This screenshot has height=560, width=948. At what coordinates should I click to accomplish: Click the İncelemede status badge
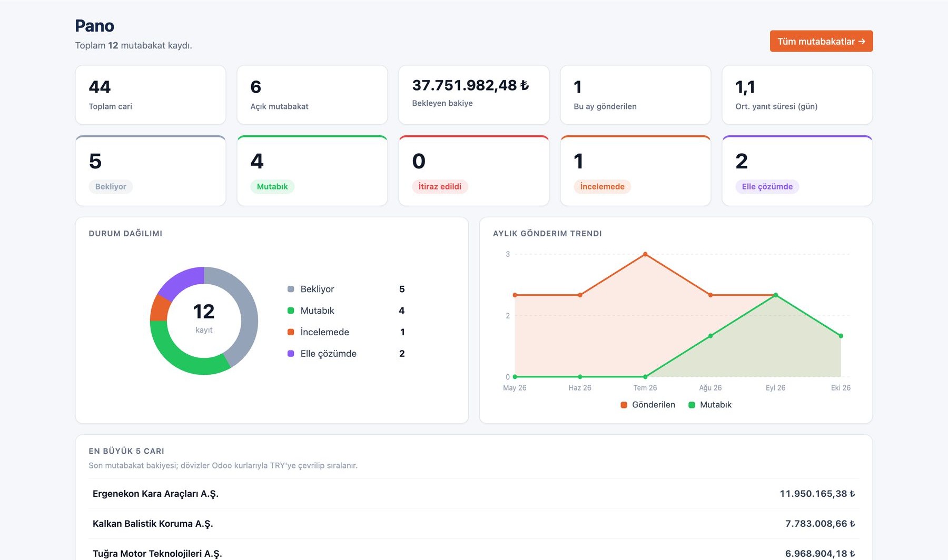point(602,186)
